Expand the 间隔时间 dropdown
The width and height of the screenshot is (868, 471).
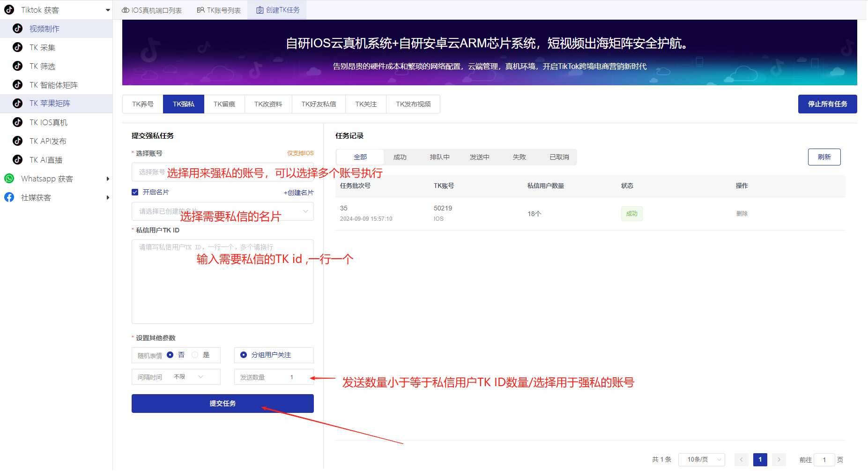(x=200, y=376)
